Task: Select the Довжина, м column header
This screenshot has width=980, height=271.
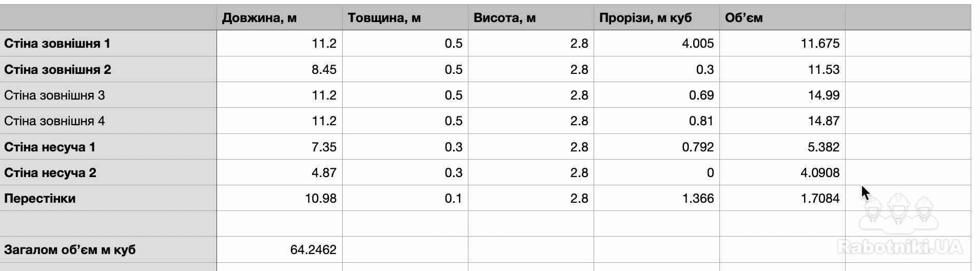Action: 280,17
